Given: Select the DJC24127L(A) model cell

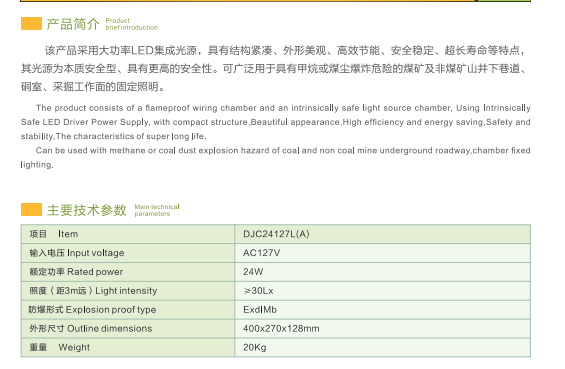Looking at the screenshot, I should coord(383,234).
